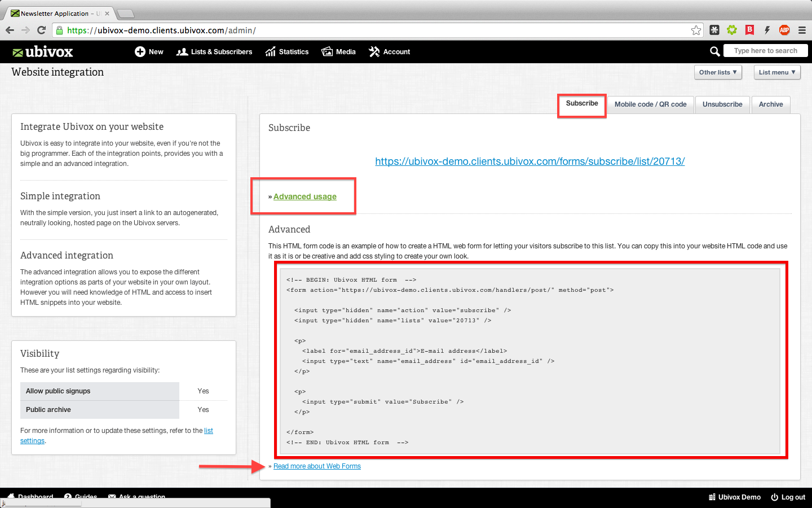The width and height of the screenshot is (812, 508).
Task: Bookmark the page with the star icon
Action: pos(696,30)
